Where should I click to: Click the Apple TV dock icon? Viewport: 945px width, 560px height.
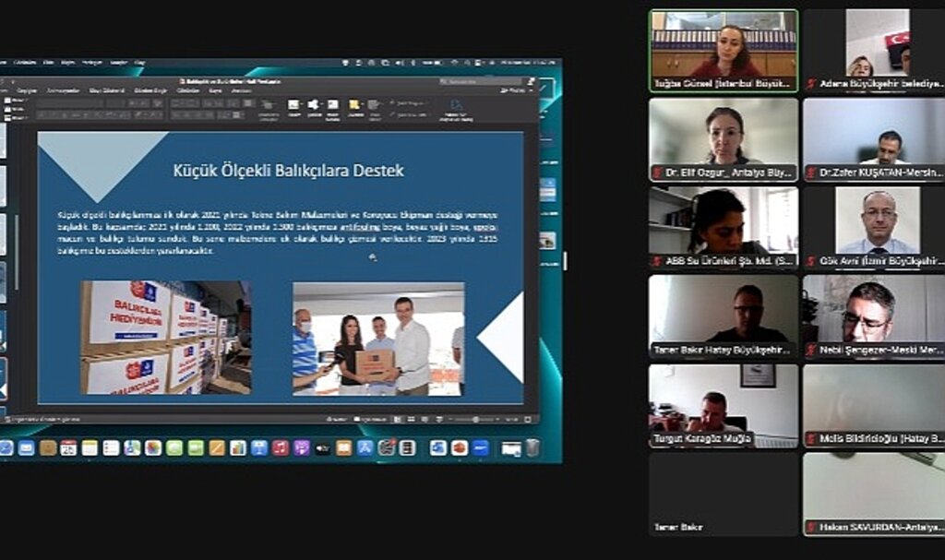pyautogui.click(x=322, y=447)
